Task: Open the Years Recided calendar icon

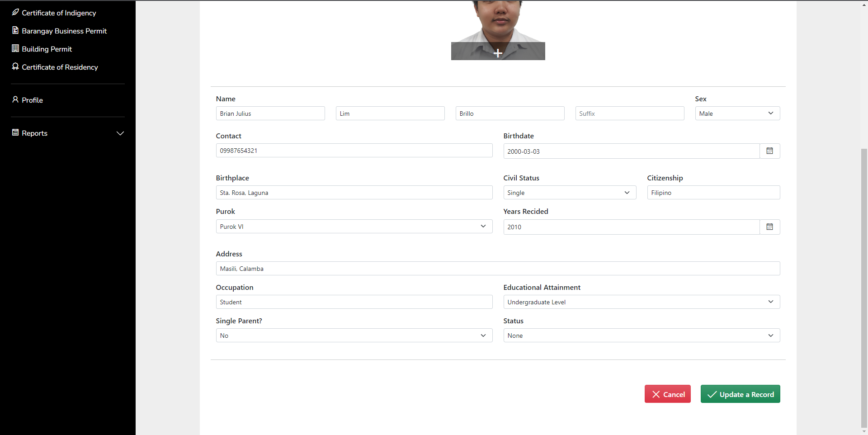Action: pyautogui.click(x=769, y=227)
